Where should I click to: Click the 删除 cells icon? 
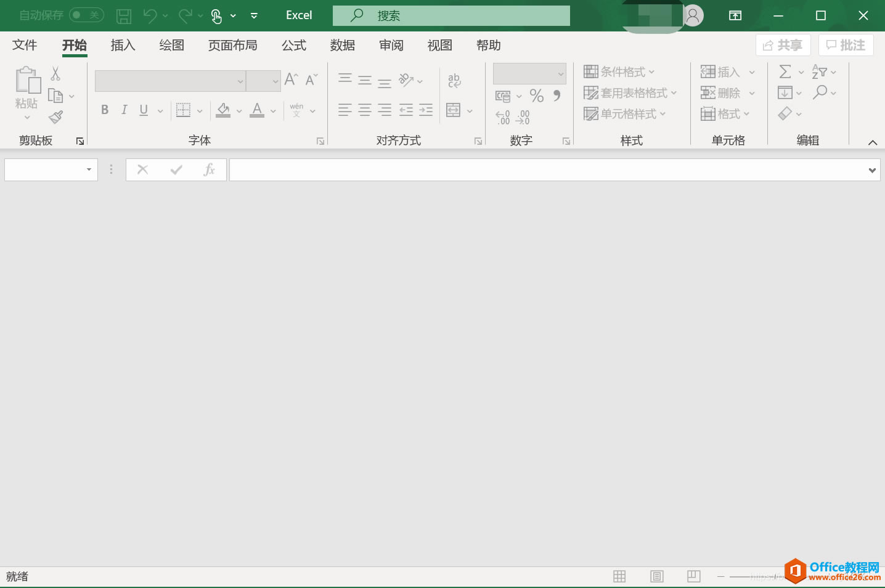click(723, 92)
